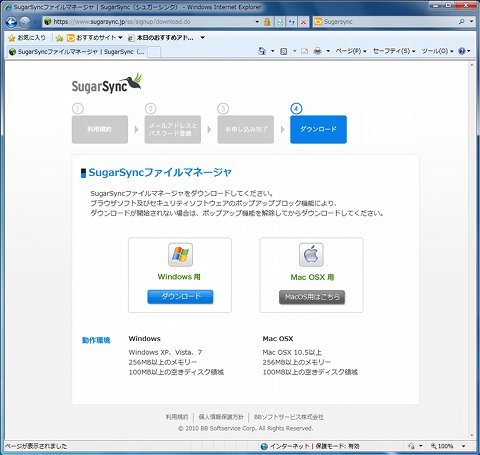This screenshot has height=455, width=480.
Task: Open the セーフティ(S) menu
Action: click(394, 51)
